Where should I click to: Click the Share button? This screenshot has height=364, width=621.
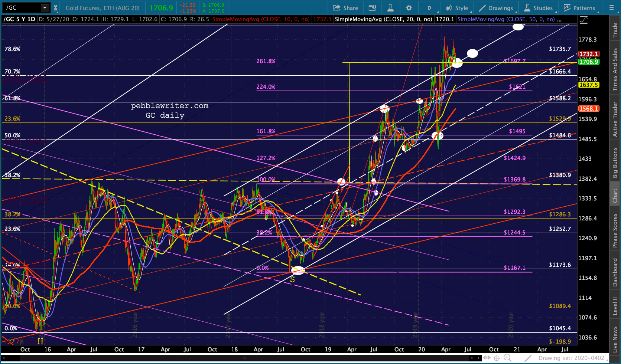coord(345,8)
